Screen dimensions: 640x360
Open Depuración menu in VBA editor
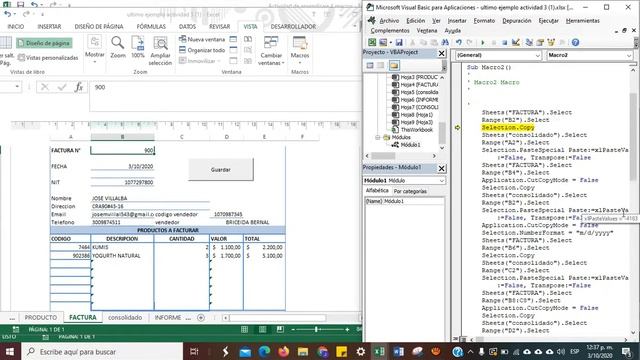tap(516, 21)
